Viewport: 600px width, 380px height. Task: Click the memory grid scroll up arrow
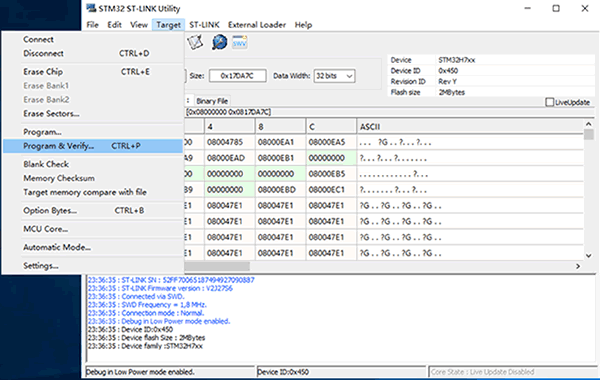589,124
